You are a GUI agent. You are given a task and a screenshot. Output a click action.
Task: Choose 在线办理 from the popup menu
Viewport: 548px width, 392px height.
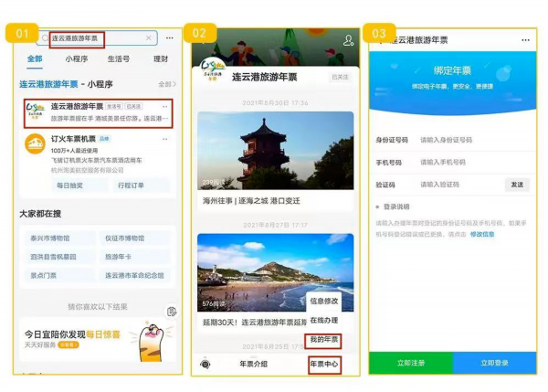coord(324,320)
